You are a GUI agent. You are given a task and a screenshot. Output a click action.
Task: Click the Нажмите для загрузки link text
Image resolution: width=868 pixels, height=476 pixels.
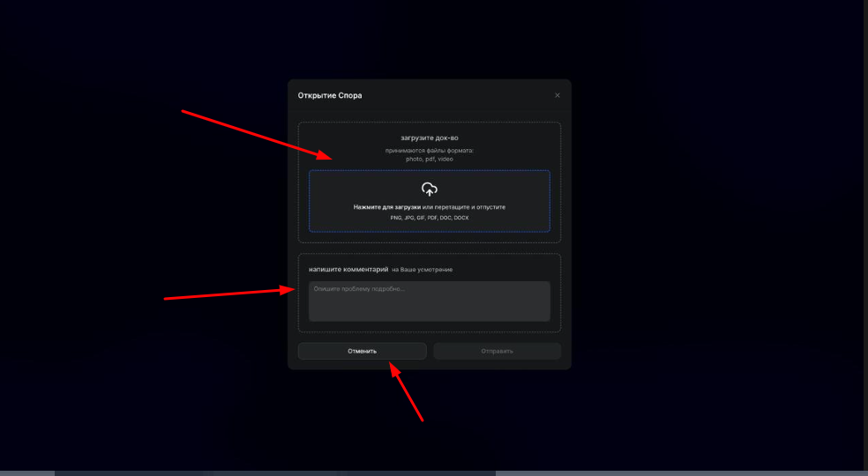pos(387,207)
